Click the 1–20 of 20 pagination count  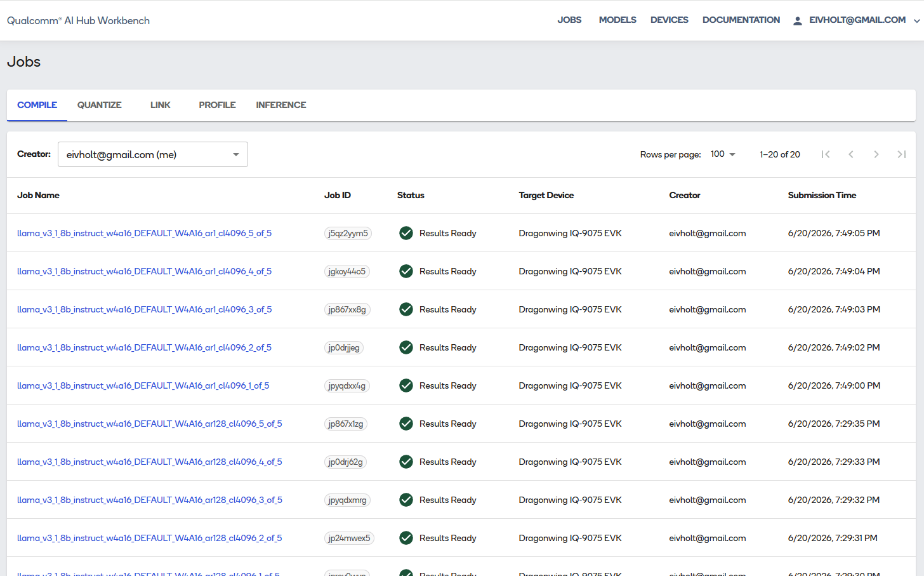click(780, 154)
